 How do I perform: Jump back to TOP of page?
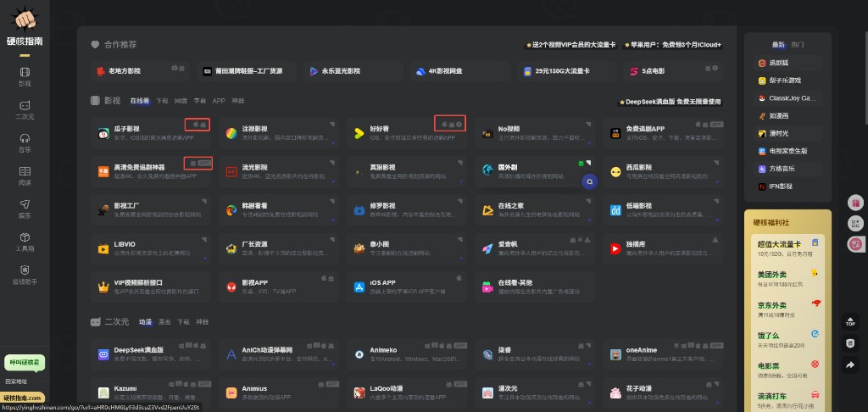[x=850, y=322]
